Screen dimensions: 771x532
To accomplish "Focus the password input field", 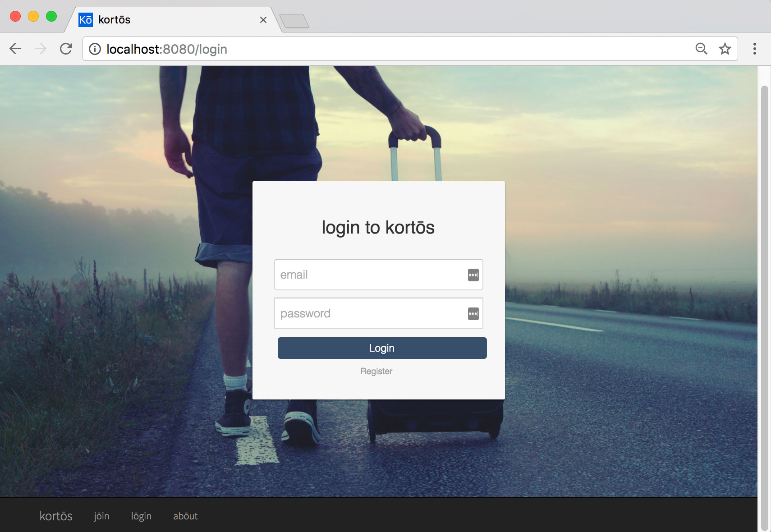I will 370,314.
